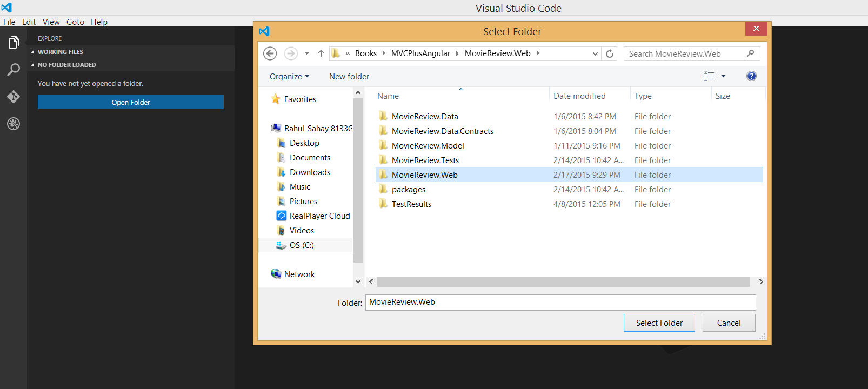Change the view layout icon
The width and height of the screenshot is (868, 389).
tap(709, 76)
